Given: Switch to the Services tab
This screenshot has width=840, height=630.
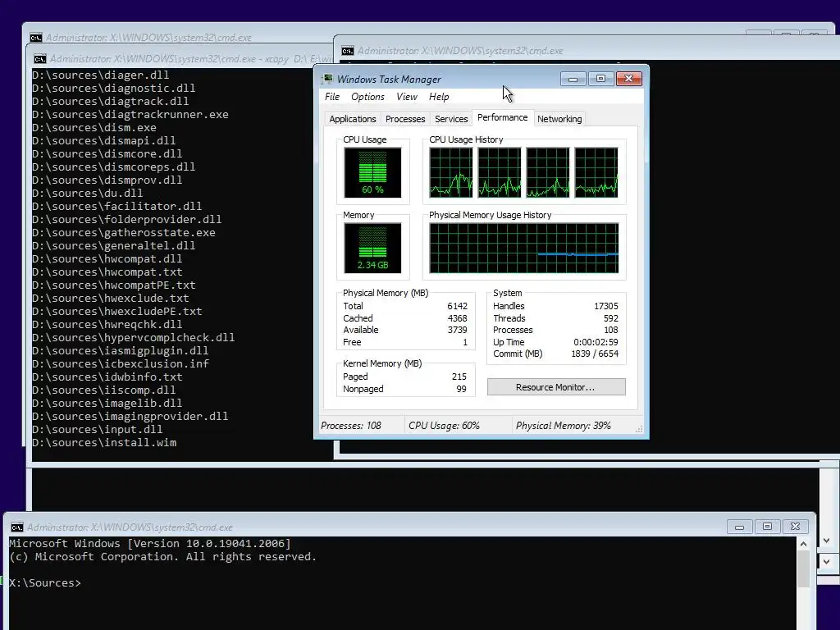Looking at the screenshot, I should click(x=451, y=119).
